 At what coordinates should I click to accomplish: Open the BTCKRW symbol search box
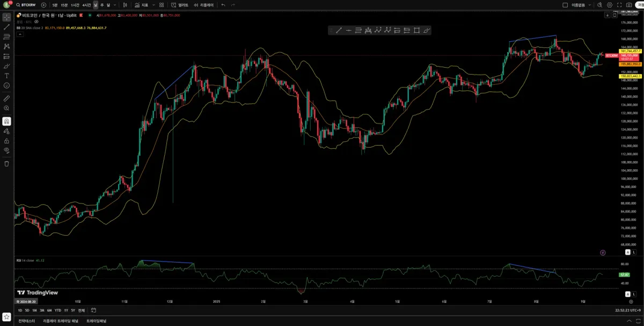(27, 5)
